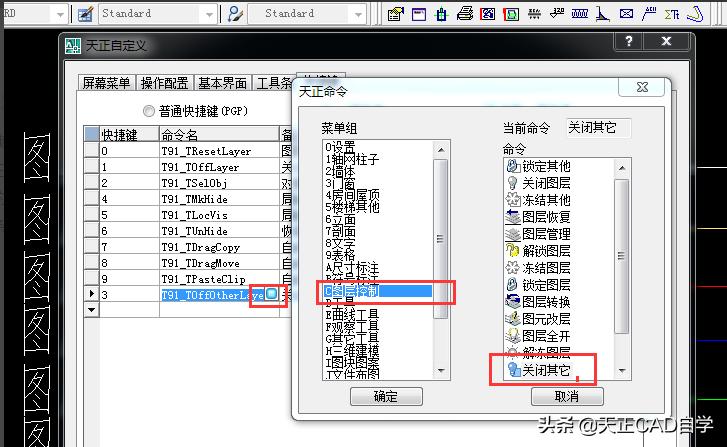This screenshot has height=447, width=727.
Task: Close the 天正命令 dialog
Action: click(643, 87)
